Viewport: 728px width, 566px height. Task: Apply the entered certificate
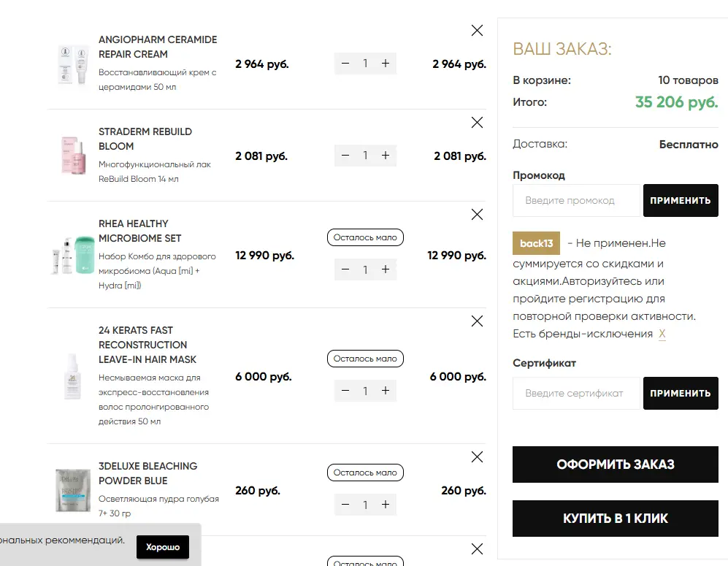[x=681, y=393]
